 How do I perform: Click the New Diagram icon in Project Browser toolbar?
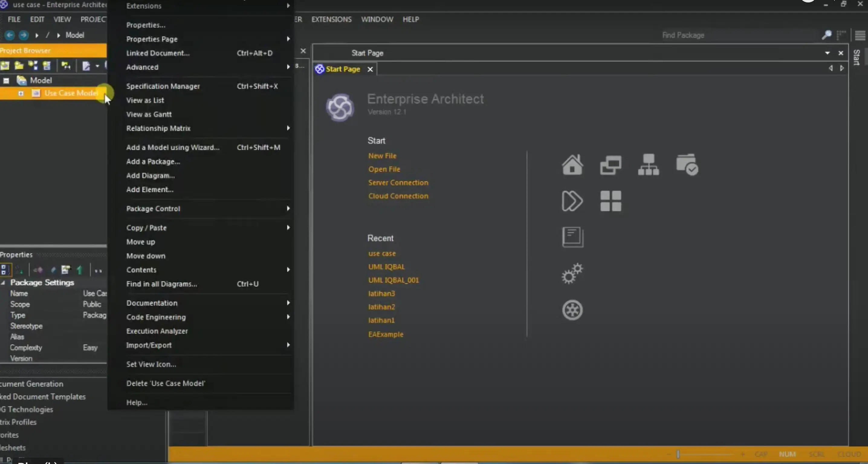33,66
